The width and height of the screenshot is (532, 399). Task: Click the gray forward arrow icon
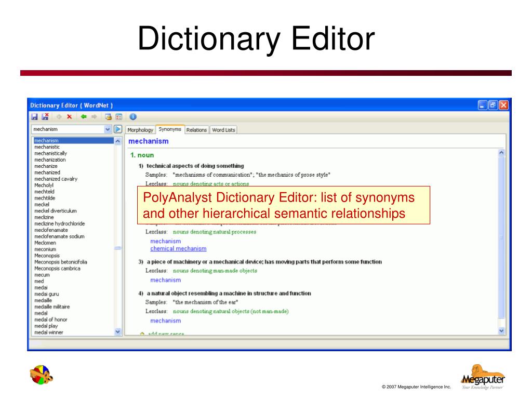[x=94, y=117]
